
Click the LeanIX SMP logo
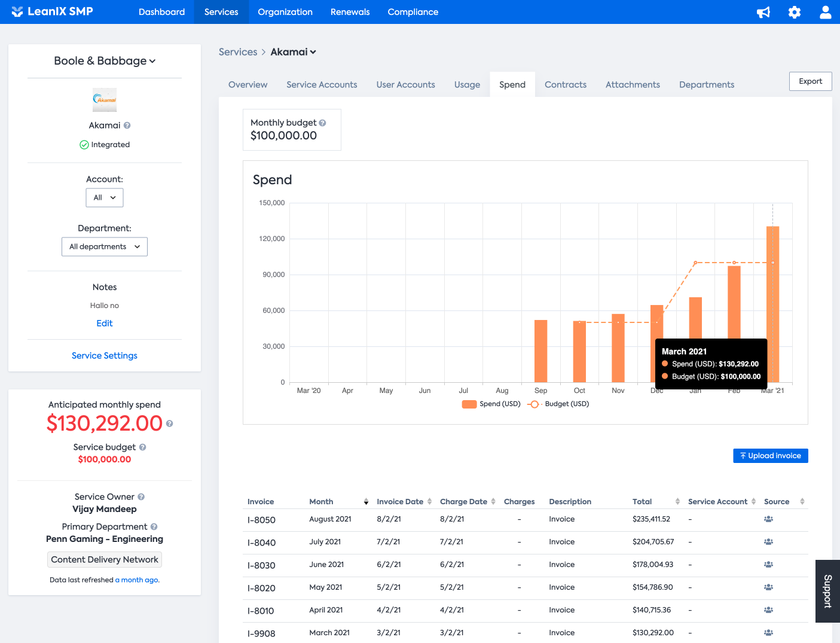click(x=52, y=11)
